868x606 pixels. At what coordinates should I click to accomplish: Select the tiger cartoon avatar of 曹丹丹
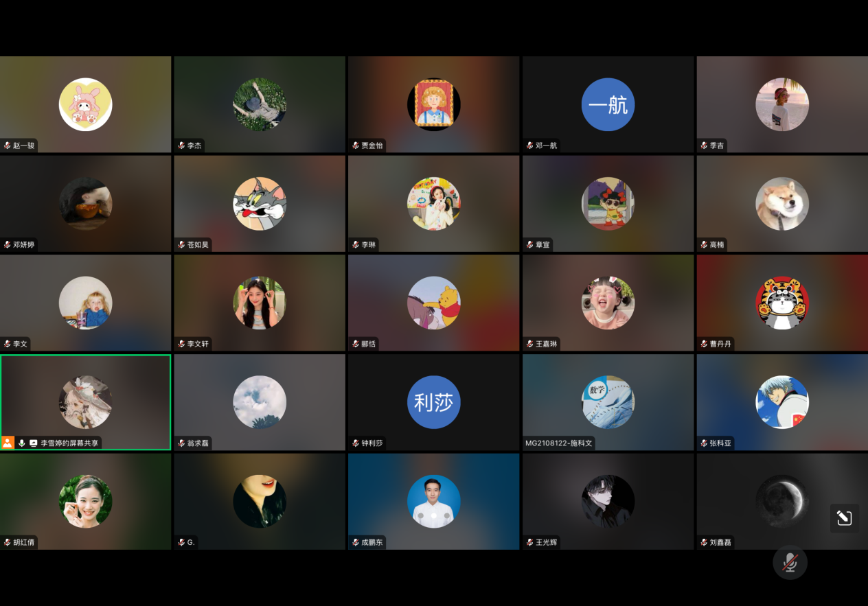point(782,303)
